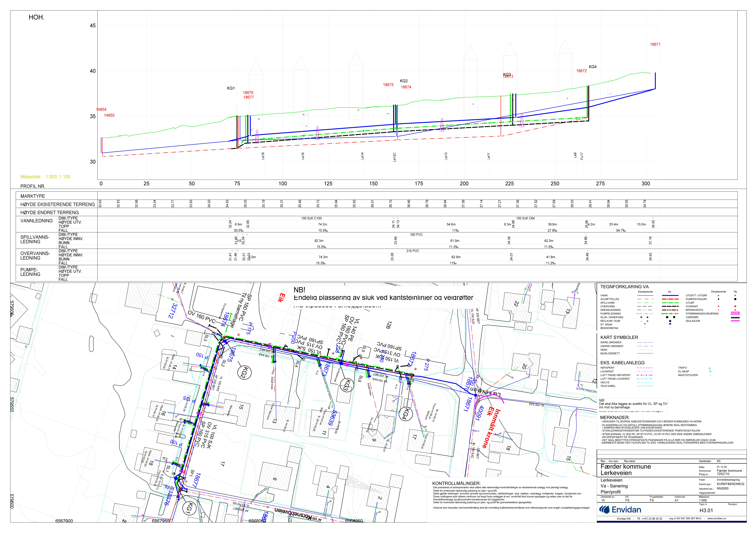The width and height of the screenshot is (756, 534).
Task: Click the OVERVANNS-LEDNING row header
Action: 35,256
